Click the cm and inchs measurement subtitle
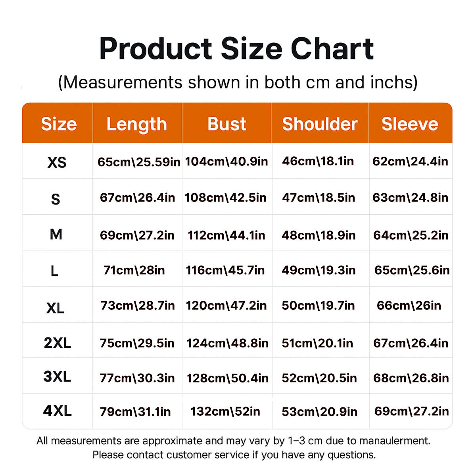The width and height of the screenshot is (476, 476). (238, 83)
